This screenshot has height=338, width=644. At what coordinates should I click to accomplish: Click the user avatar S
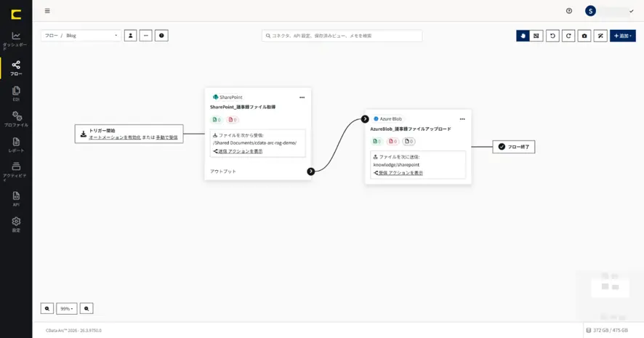pyautogui.click(x=590, y=11)
